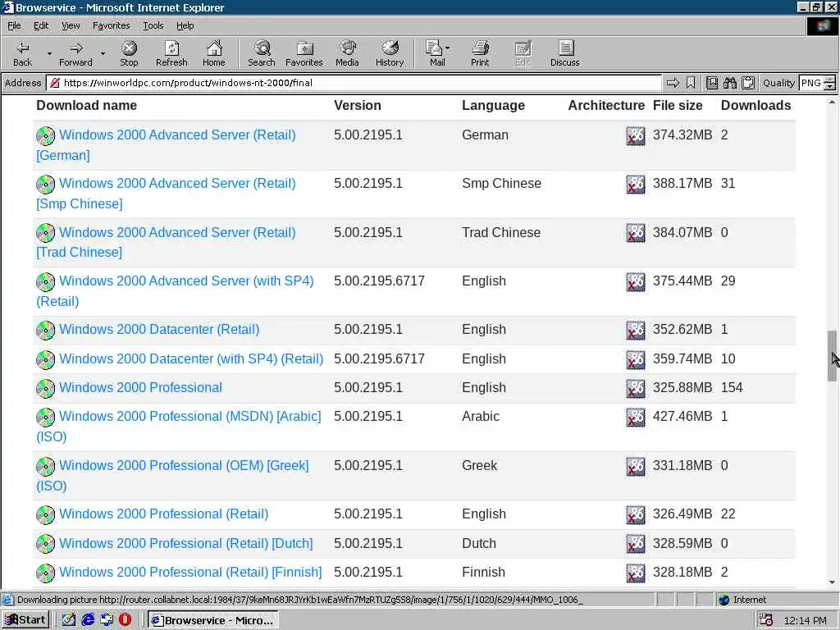Open first quick launch icon next to Start
This screenshot has width=840, height=630.
click(69, 620)
